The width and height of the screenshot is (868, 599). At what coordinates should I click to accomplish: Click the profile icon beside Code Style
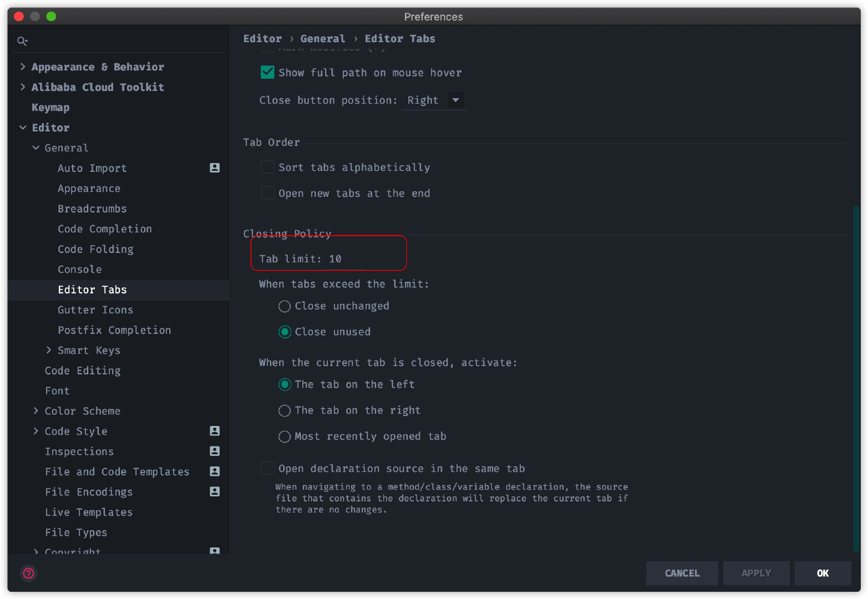pyautogui.click(x=215, y=431)
